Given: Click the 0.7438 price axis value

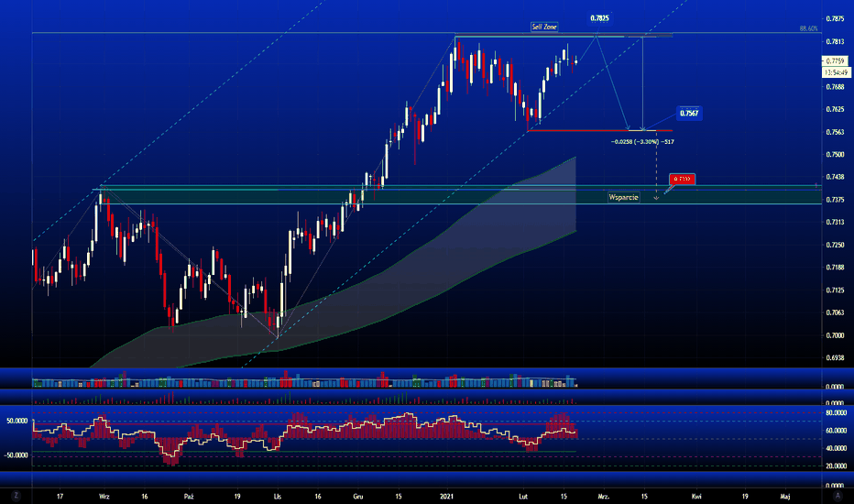Looking at the screenshot, I should pos(835,177).
